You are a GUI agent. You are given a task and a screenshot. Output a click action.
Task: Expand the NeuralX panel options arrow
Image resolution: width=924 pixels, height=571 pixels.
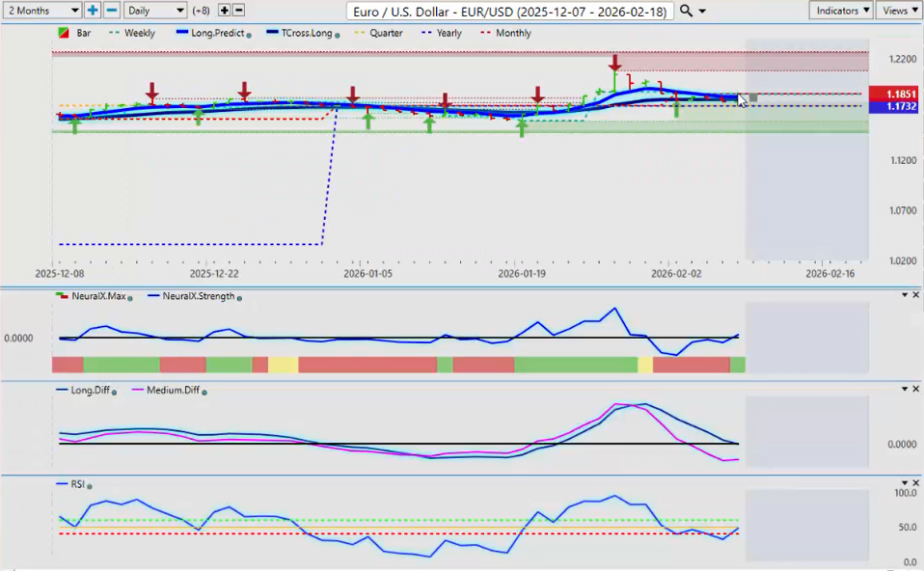(904, 294)
